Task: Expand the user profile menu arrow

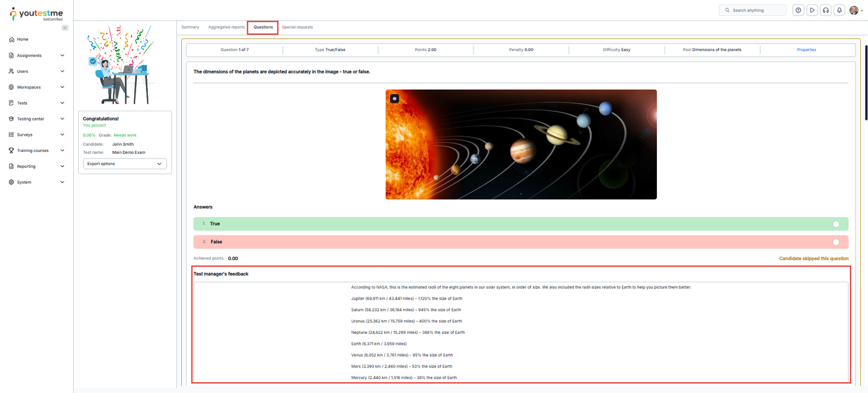Action: pyautogui.click(x=862, y=11)
